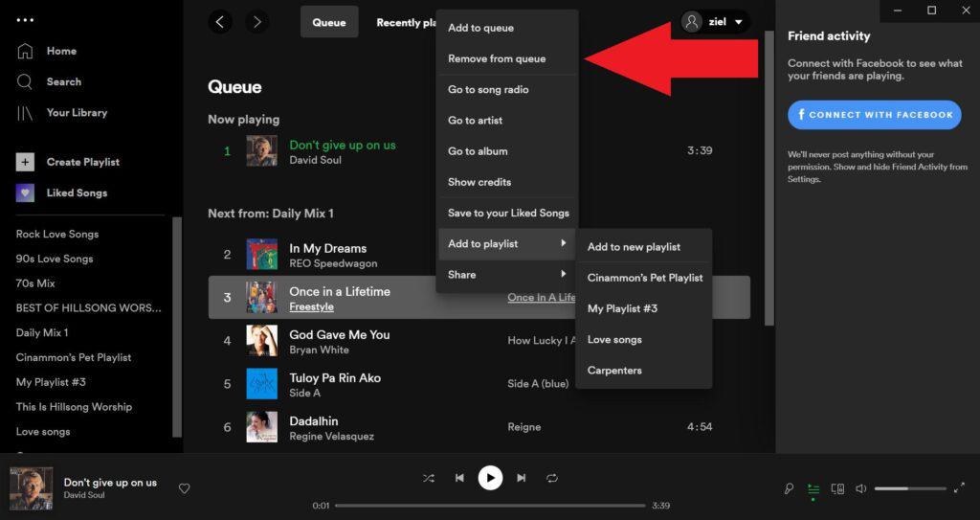
Task: Adjust the volume slider
Action: tap(910, 488)
